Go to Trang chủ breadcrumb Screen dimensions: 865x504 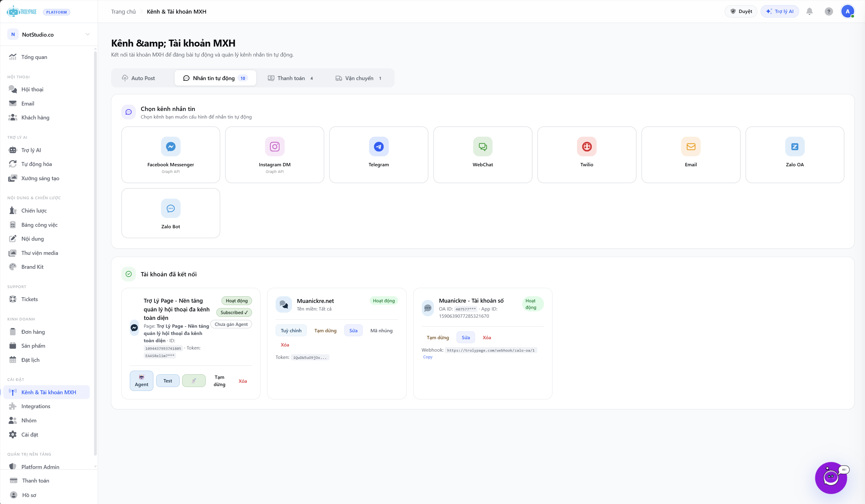[123, 12]
